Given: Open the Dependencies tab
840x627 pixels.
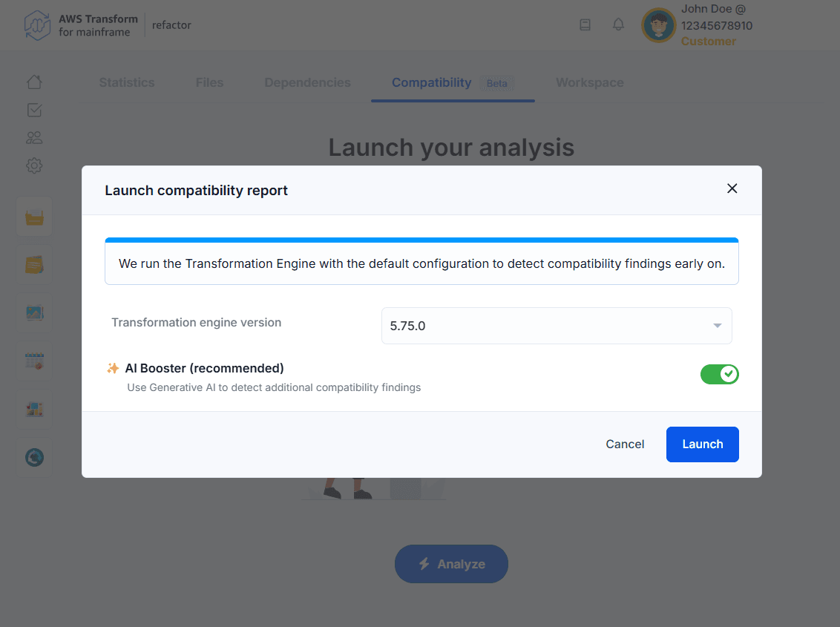Looking at the screenshot, I should click(x=307, y=82).
